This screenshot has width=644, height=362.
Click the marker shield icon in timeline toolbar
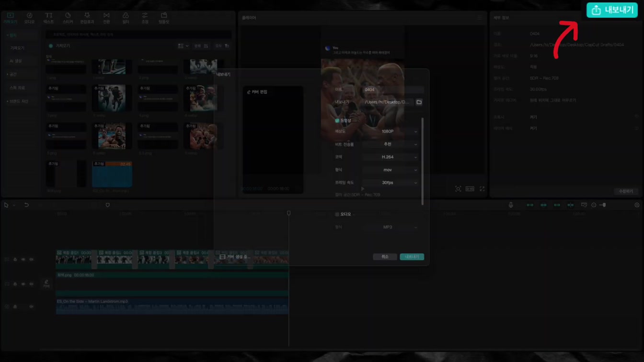point(107,205)
